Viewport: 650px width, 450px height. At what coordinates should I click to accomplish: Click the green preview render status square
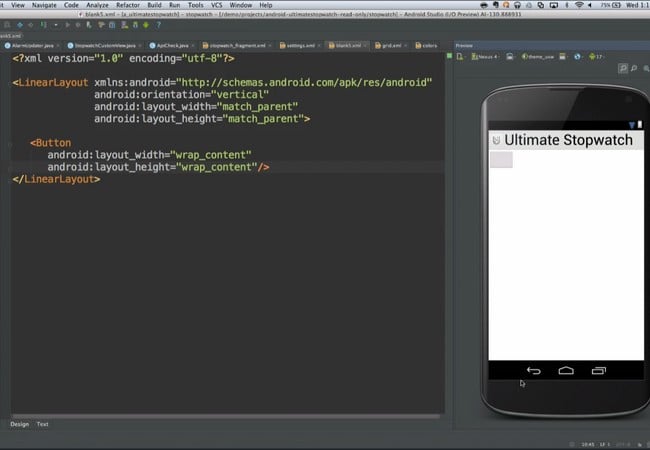pos(449,56)
